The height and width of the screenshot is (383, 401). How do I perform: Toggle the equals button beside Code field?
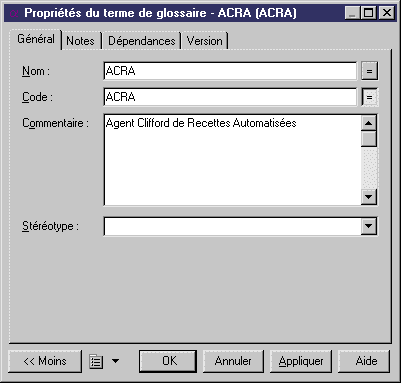pyautogui.click(x=369, y=97)
